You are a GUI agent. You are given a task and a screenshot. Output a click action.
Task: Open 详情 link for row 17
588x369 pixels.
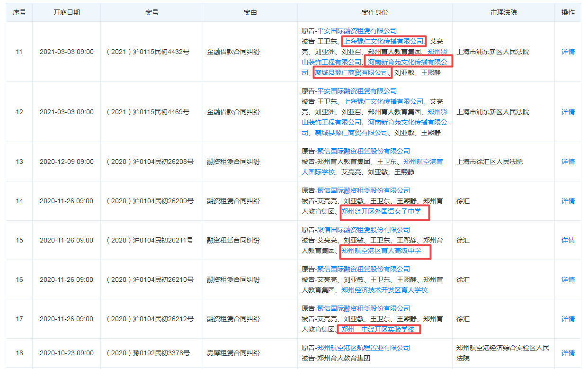[568, 319]
